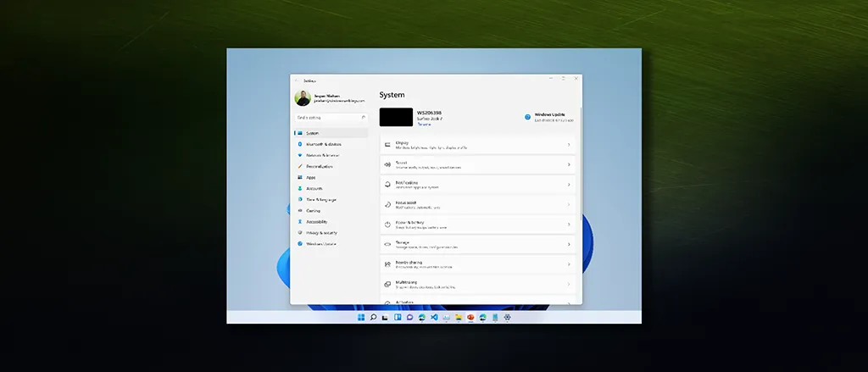Click the Find a setting search box
This screenshot has width=868, height=372.
tap(331, 117)
